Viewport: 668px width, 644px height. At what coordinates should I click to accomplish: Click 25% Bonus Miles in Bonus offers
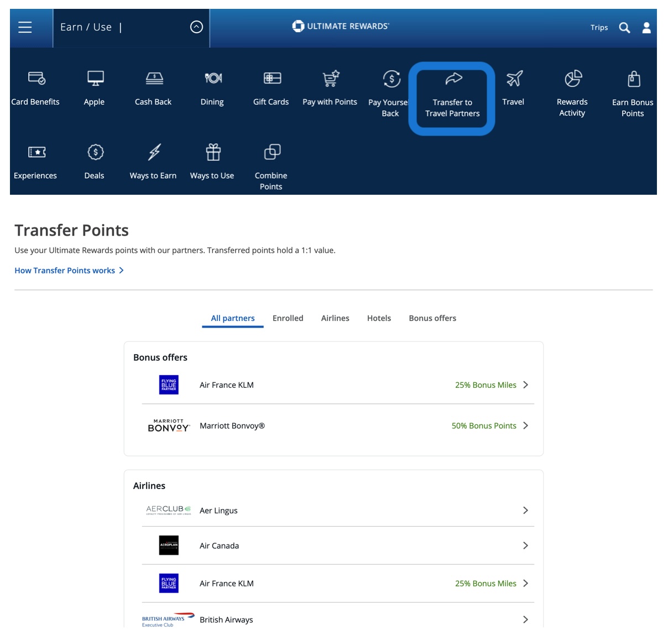[x=486, y=385]
